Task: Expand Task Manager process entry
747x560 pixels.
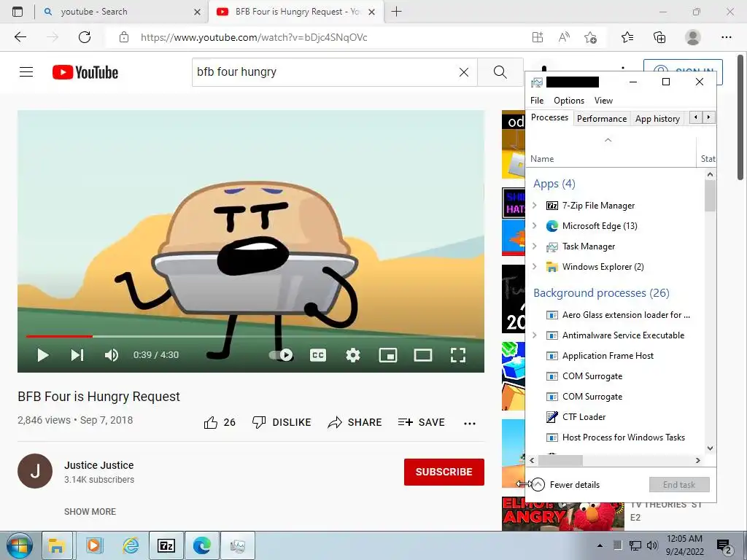Action: pos(535,246)
